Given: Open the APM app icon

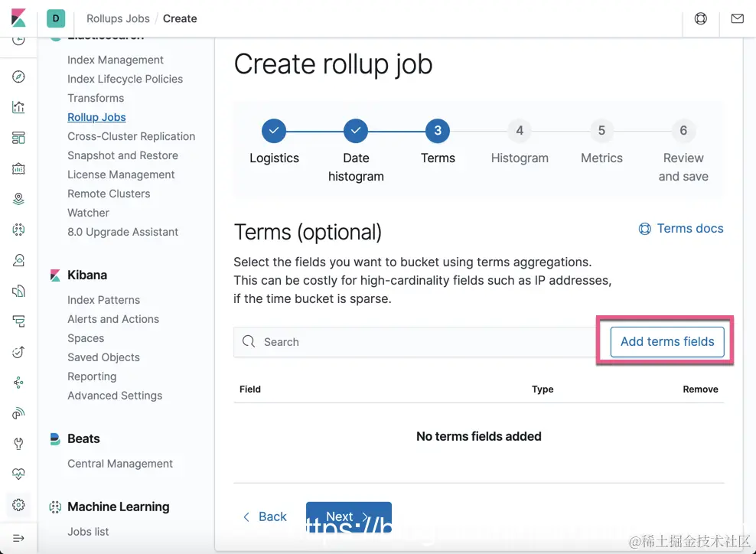Looking at the screenshot, I should click(x=18, y=321).
